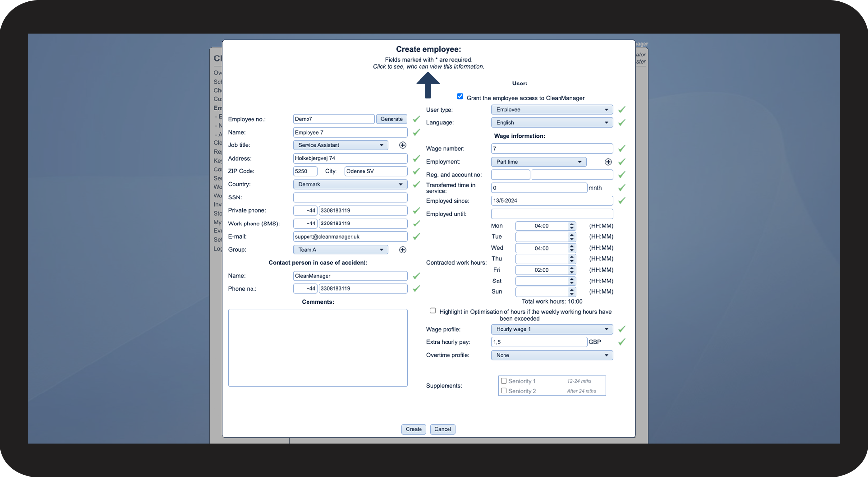Click the green checkmark next to Employed since
868x477 pixels.
click(622, 200)
